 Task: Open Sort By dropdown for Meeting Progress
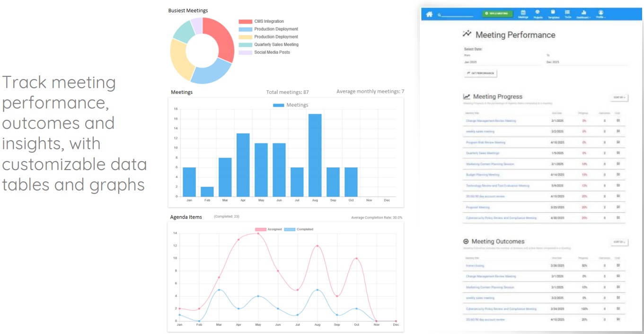[619, 98]
